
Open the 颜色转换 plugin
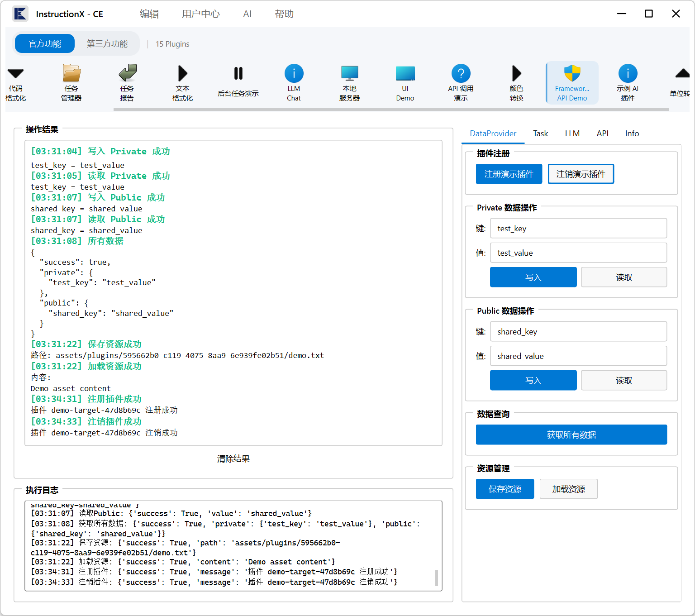[517, 83]
